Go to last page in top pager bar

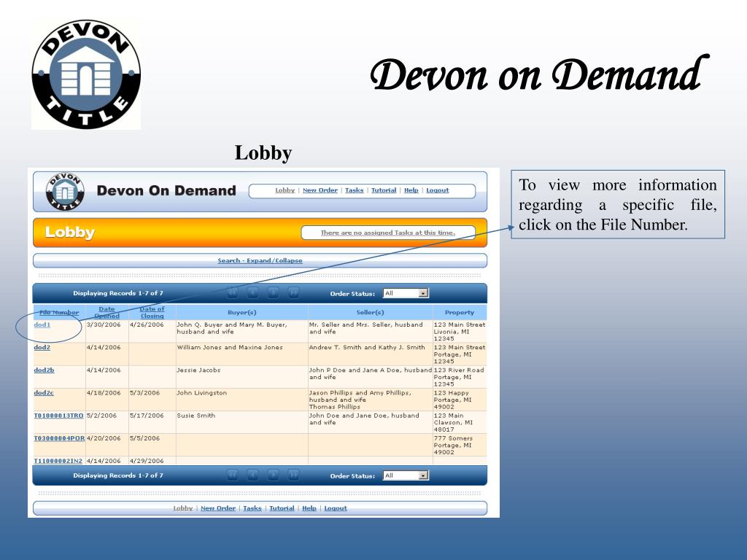[x=294, y=293]
